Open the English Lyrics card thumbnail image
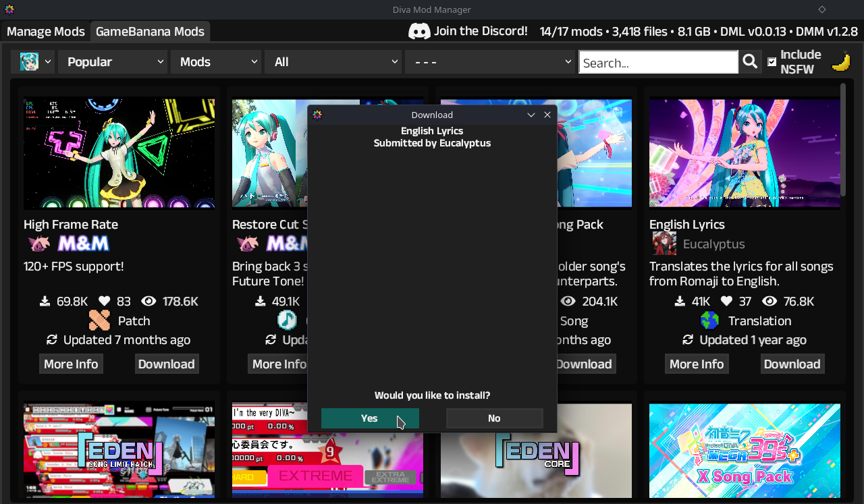Screen dimensions: 864x504 click(745, 153)
